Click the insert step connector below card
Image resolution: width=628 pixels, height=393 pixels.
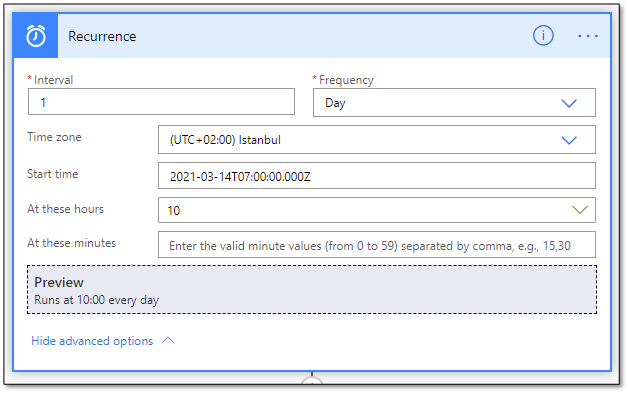[x=312, y=381]
